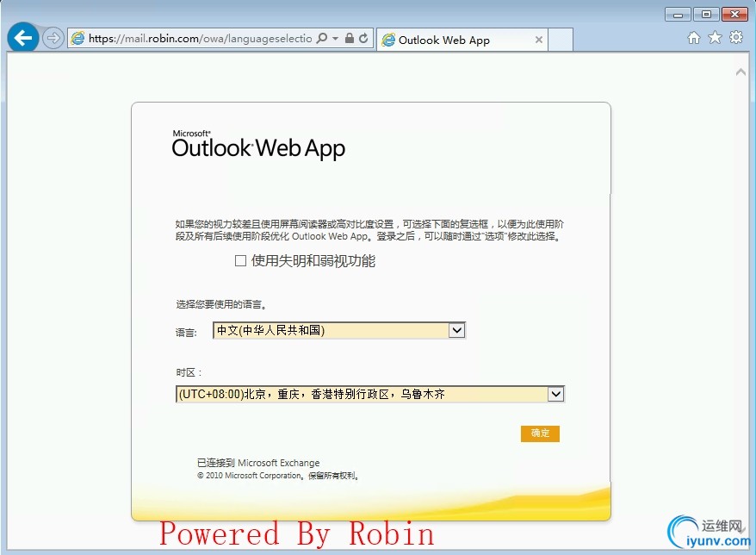Open the 时区 time zone dropdown

tap(370, 395)
